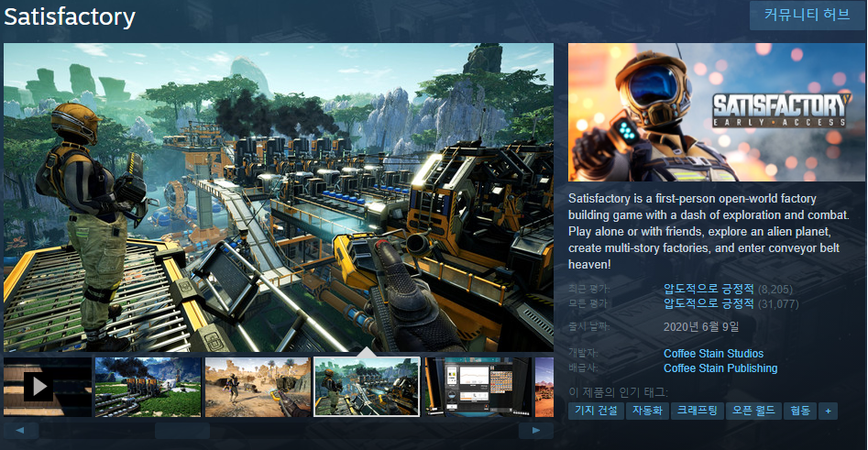The width and height of the screenshot is (868, 450).
Task: Click the main factory screenshot
Action: (x=279, y=198)
